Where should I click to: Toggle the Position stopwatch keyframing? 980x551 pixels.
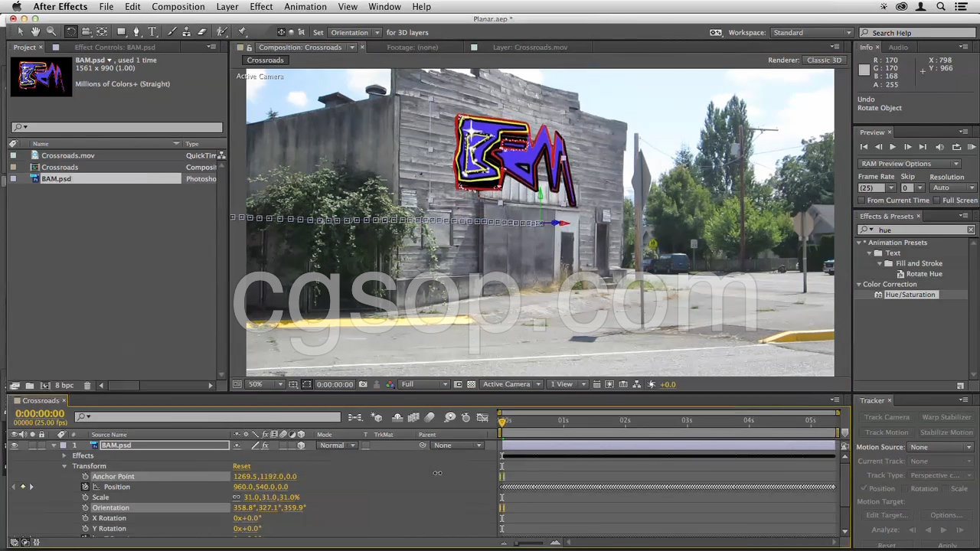86,487
